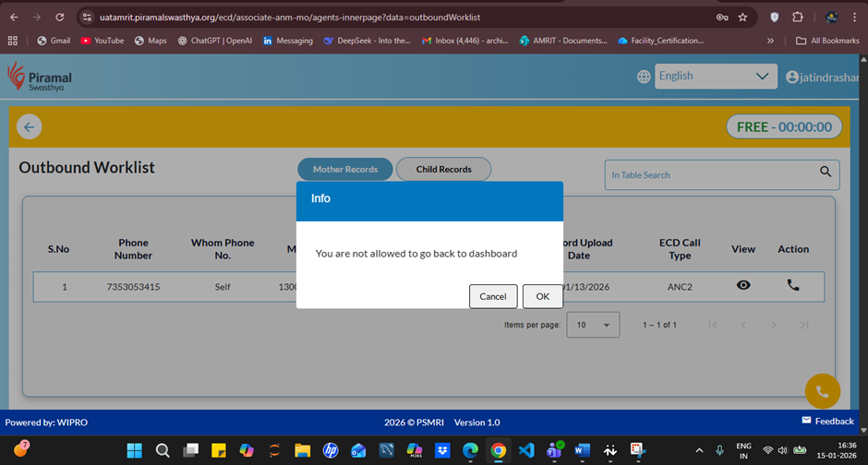Image resolution: width=868 pixels, height=465 pixels.
Task: Click the Piramal Swasthya logo
Action: click(40, 77)
